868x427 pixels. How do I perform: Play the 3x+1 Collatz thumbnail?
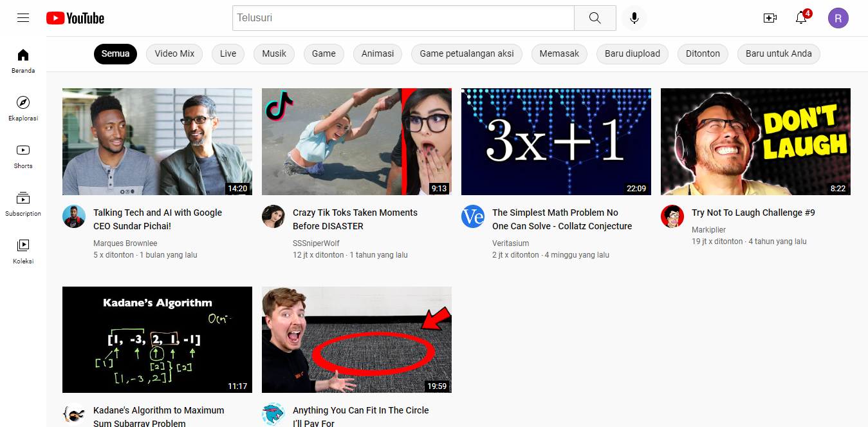[x=556, y=142]
